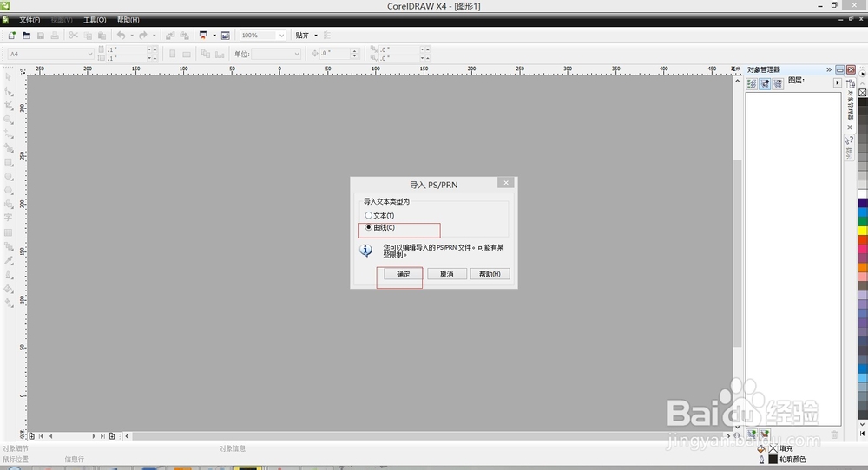
Task: Click the Options icon after 贴齐
Action: click(x=327, y=36)
